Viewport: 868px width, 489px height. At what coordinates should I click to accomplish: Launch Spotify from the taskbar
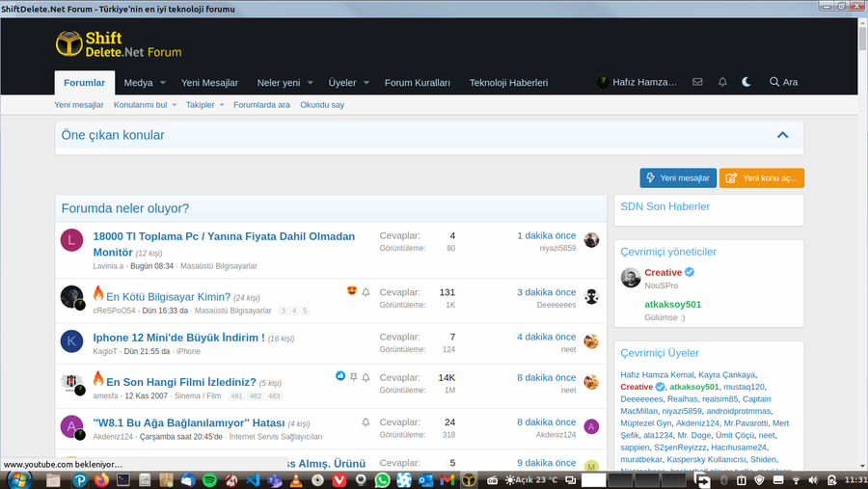(209, 480)
